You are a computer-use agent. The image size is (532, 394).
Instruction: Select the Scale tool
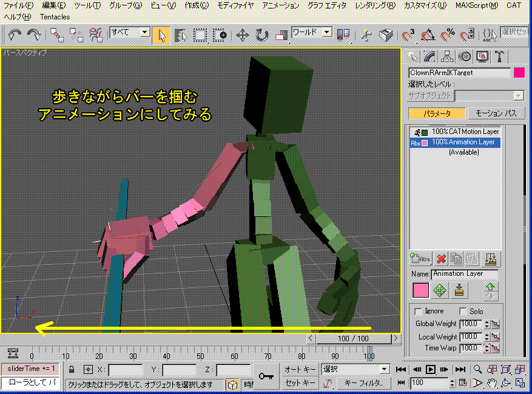281,35
